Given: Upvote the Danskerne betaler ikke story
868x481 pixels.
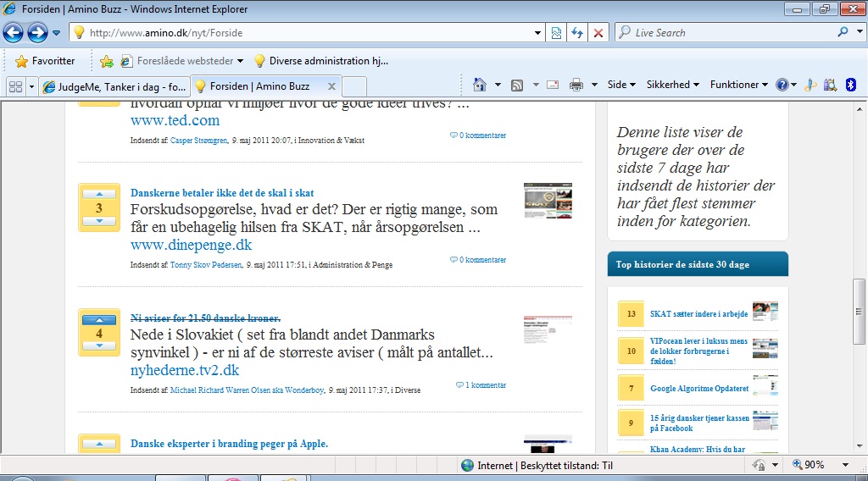Looking at the screenshot, I should point(99,194).
